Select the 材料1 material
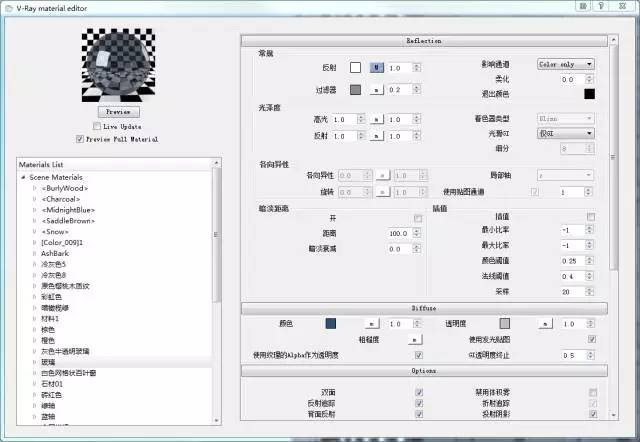 (50, 319)
